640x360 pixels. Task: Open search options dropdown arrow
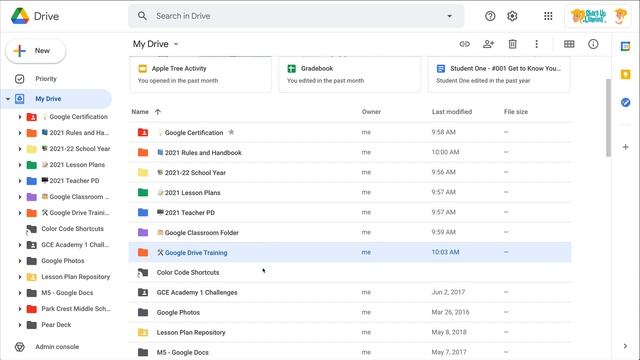click(449, 16)
